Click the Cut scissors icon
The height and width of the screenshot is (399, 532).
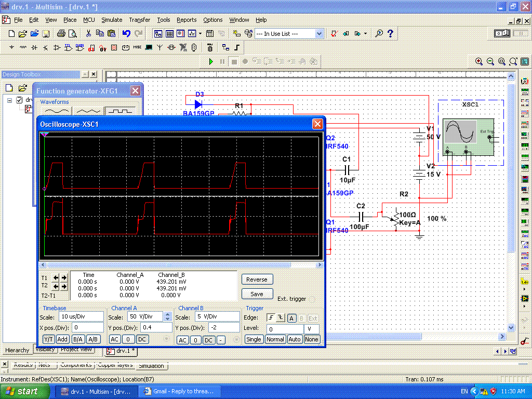pos(88,33)
